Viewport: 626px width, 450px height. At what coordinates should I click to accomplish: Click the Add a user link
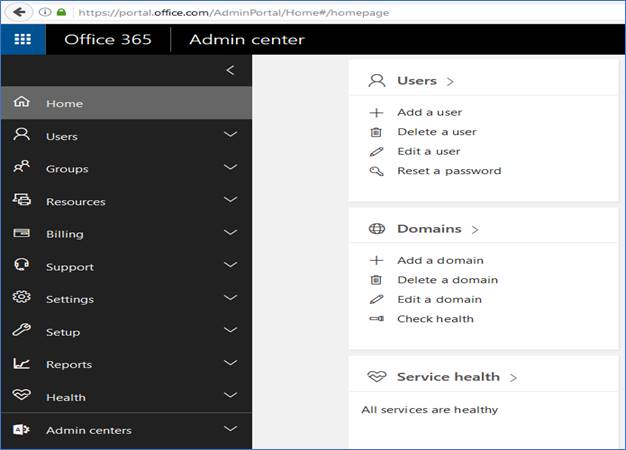[430, 112]
